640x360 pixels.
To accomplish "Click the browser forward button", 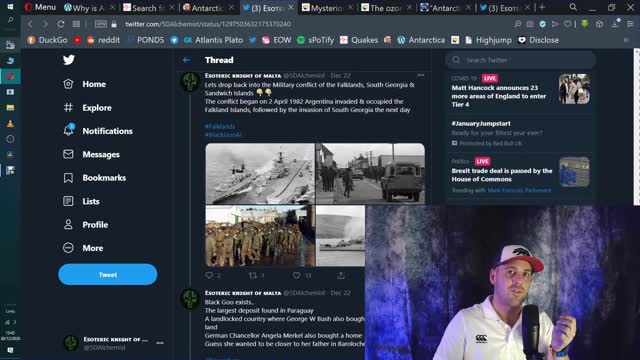I will point(45,24).
